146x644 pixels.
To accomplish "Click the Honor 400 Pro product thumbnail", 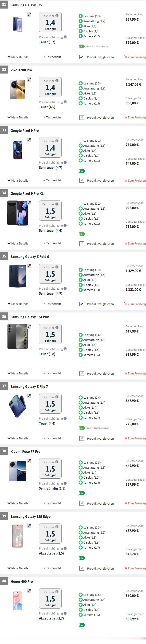I will point(18,601).
